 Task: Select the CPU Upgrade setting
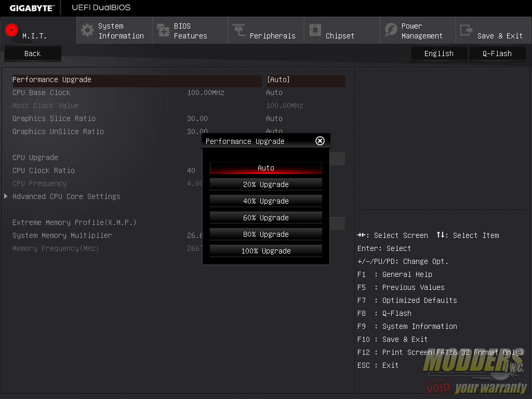click(35, 158)
